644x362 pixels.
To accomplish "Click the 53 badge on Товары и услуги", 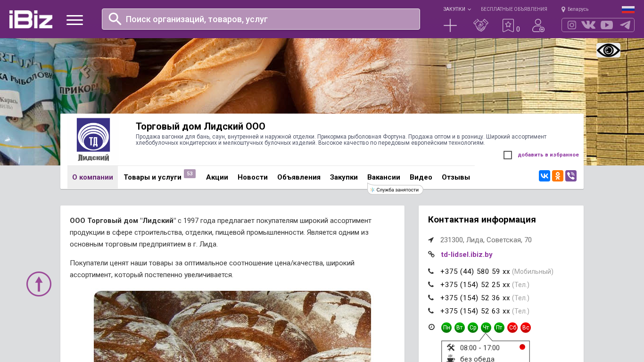I will (190, 173).
